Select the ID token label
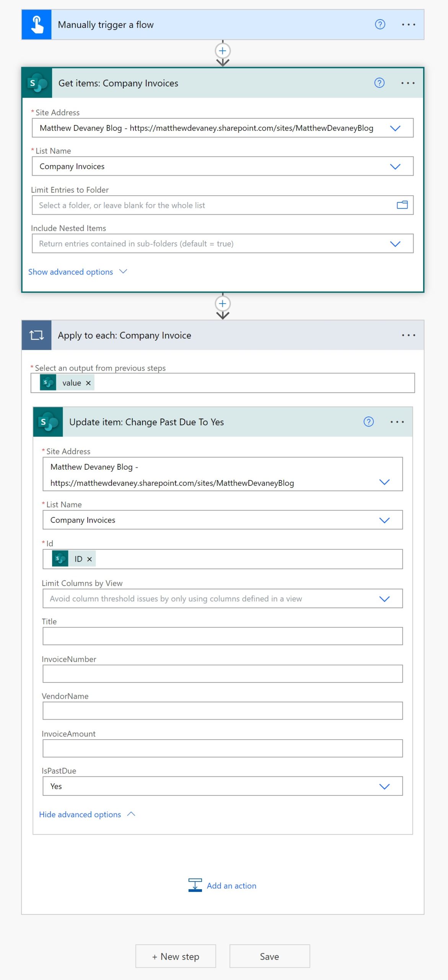 [x=78, y=559]
